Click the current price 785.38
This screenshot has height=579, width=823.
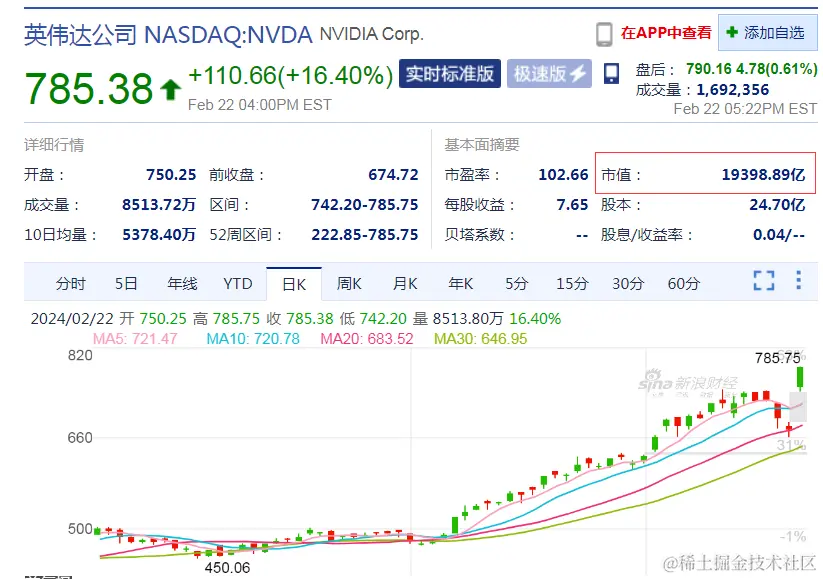pyautogui.click(x=89, y=89)
